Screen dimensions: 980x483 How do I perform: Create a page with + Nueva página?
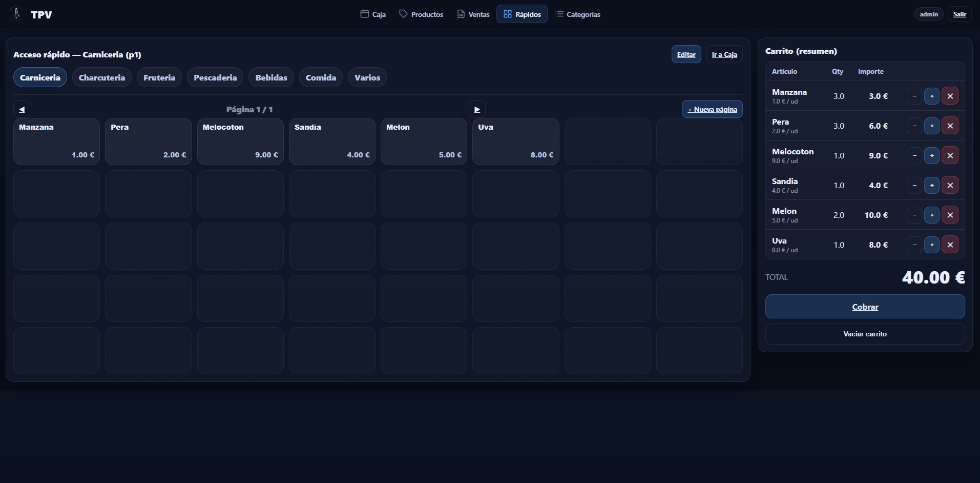713,109
